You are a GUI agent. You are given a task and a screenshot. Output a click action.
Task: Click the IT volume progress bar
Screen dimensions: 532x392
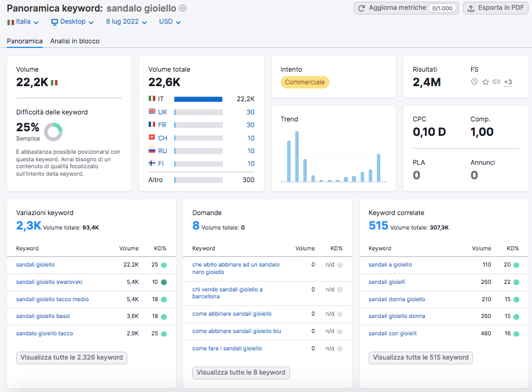[198, 99]
